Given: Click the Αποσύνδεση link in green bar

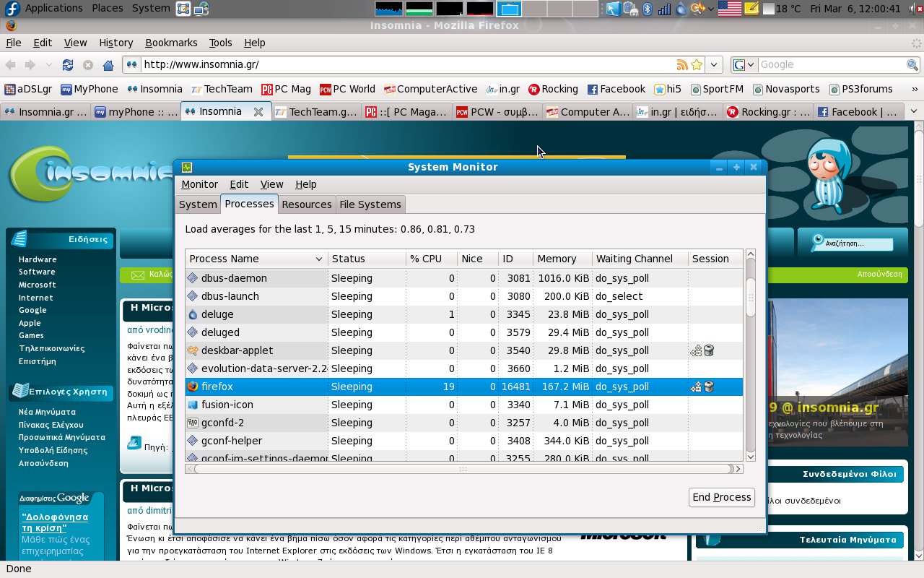Looking at the screenshot, I should [879, 275].
